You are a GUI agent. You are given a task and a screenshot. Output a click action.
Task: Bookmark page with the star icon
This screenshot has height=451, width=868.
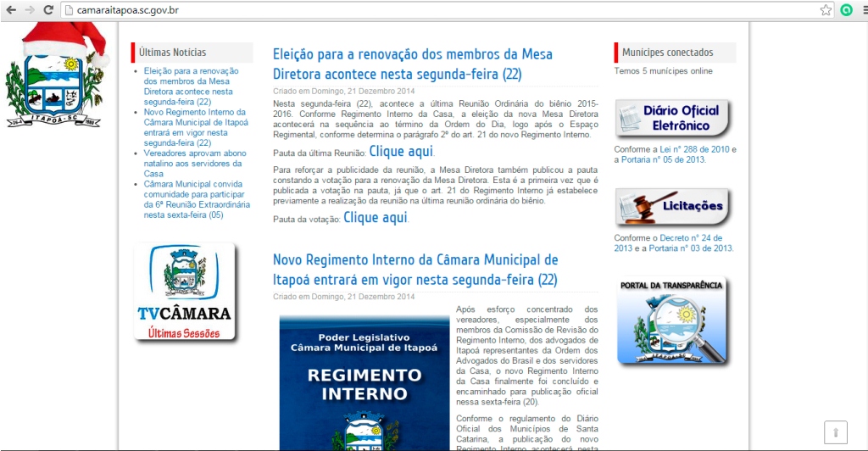coord(826,10)
